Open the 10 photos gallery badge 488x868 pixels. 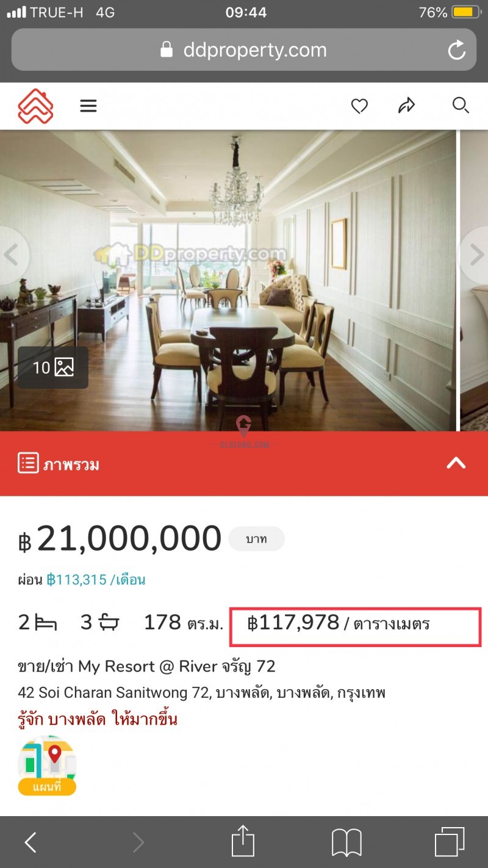(53, 367)
